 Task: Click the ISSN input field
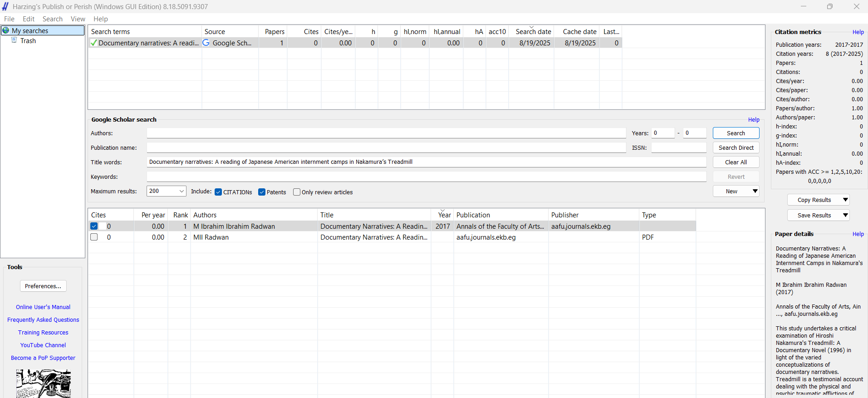[x=679, y=147]
